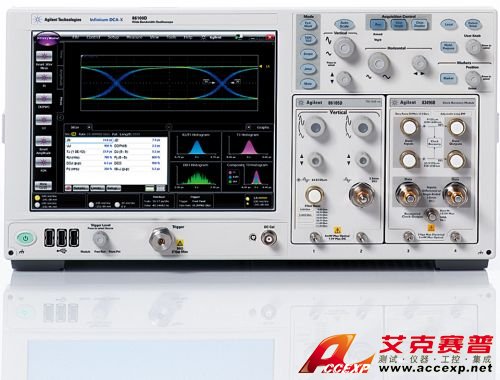500x380 pixels.
Task: Click the Marker button under Markers
Action: [x=448, y=78]
